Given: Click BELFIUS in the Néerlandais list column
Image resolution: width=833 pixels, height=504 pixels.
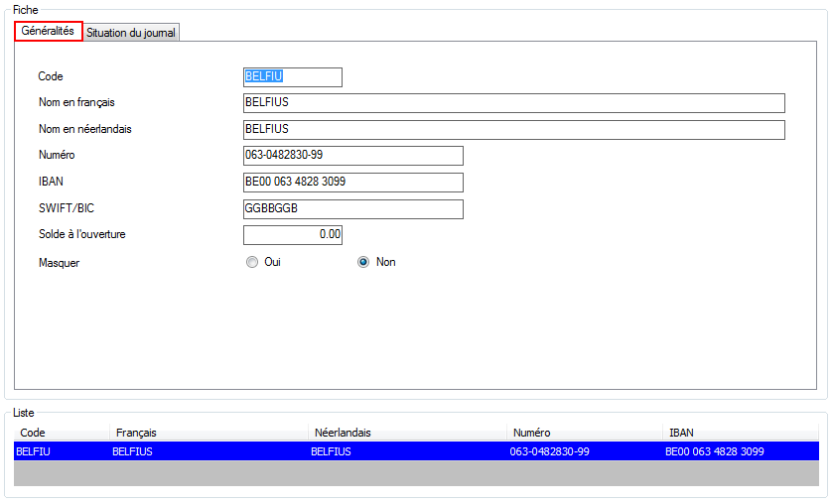Looking at the screenshot, I should [331, 451].
